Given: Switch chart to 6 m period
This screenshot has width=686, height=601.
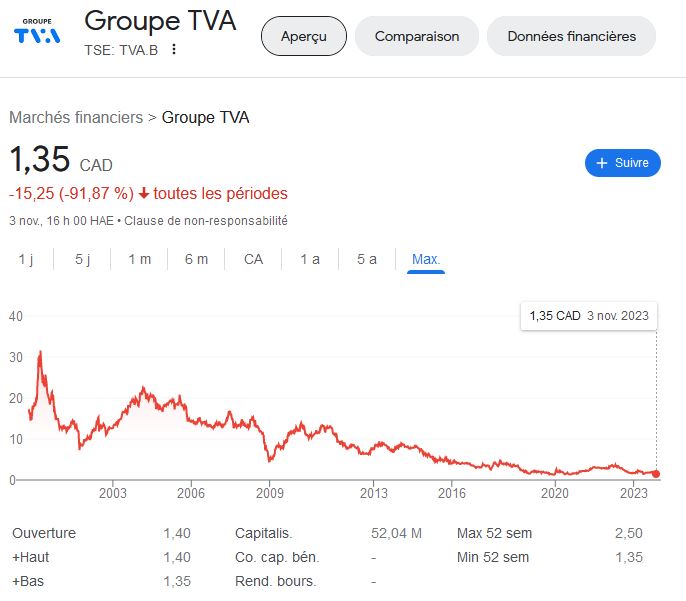Looking at the screenshot, I should pos(196,259).
